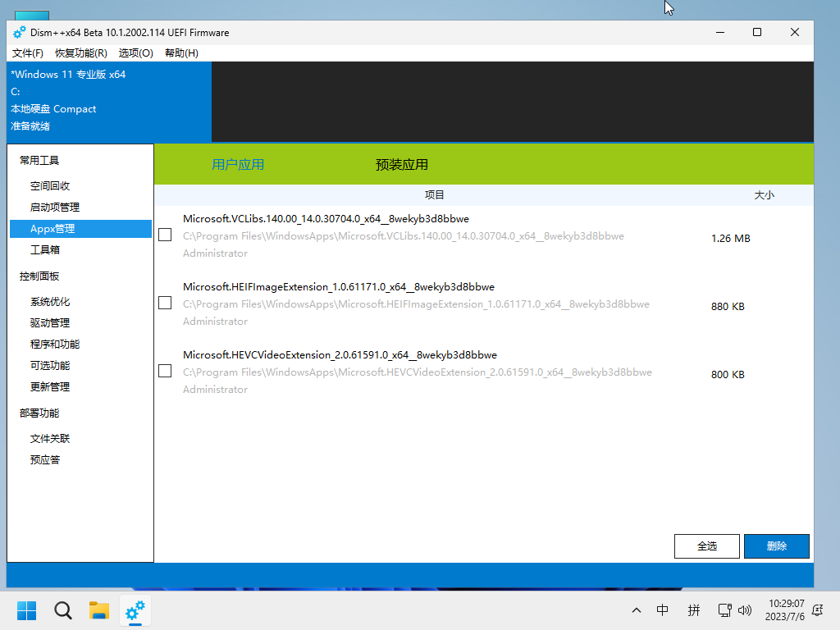Select 可选功能 in the sidebar
The height and width of the screenshot is (630, 840).
[x=80, y=365]
